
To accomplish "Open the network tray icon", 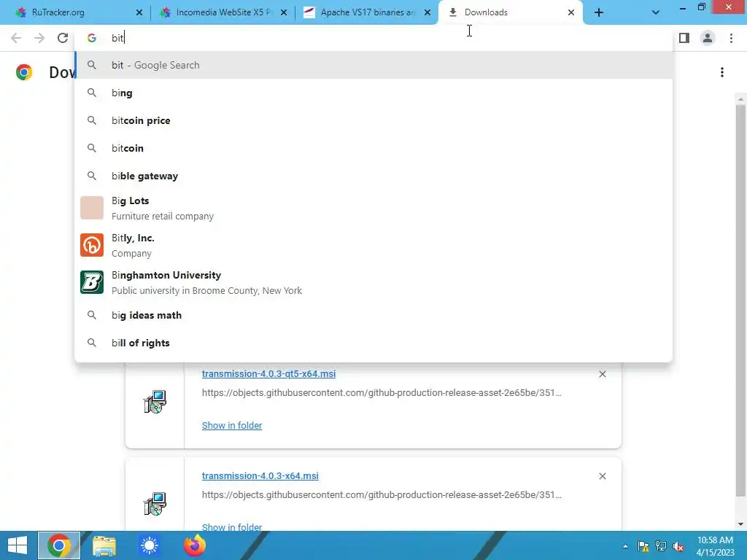I will tap(661, 546).
